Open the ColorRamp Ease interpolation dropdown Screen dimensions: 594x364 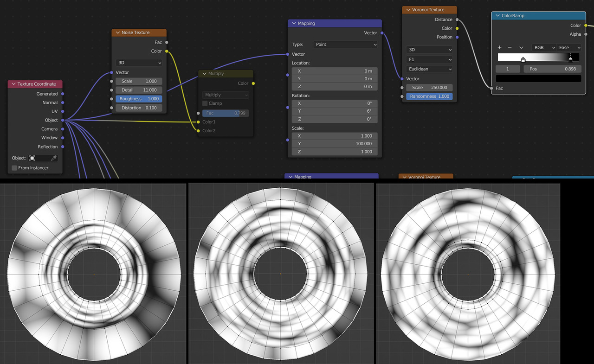click(569, 47)
